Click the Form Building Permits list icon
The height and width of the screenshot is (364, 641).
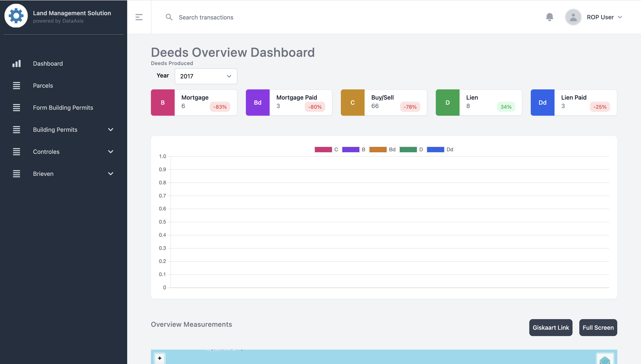click(x=17, y=108)
